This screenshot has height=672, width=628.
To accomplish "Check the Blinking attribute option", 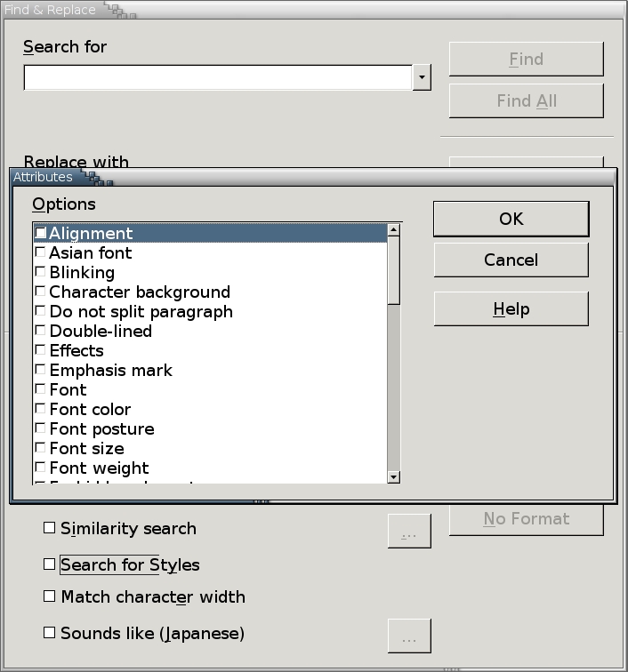I will [40, 272].
